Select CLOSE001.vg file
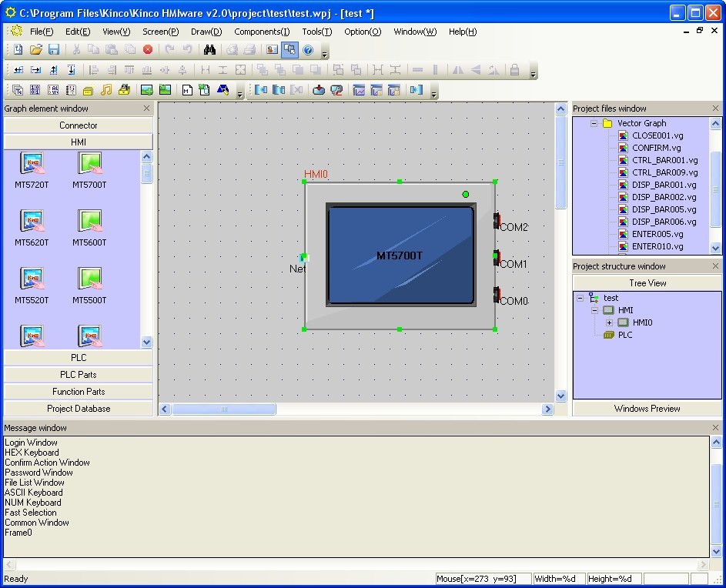 (657, 135)
